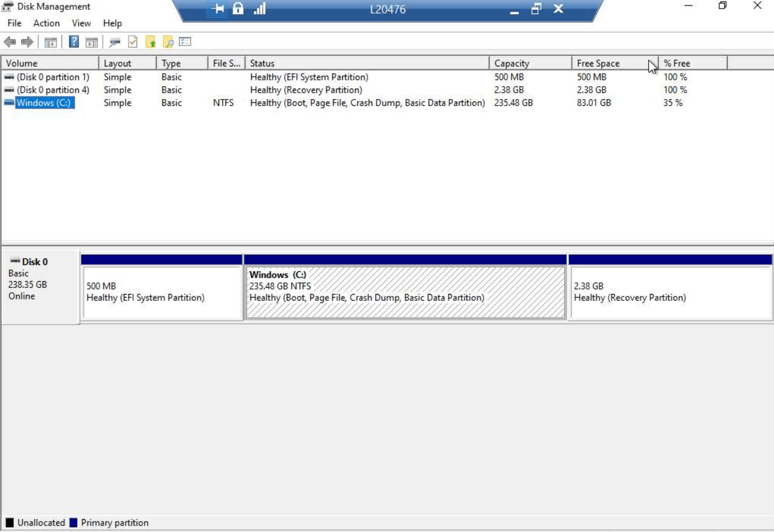774x532 pixels.
Task: Toggle the Show/Hide Console Tree icon
Action: pyautogui.click(x=50, y=42)
